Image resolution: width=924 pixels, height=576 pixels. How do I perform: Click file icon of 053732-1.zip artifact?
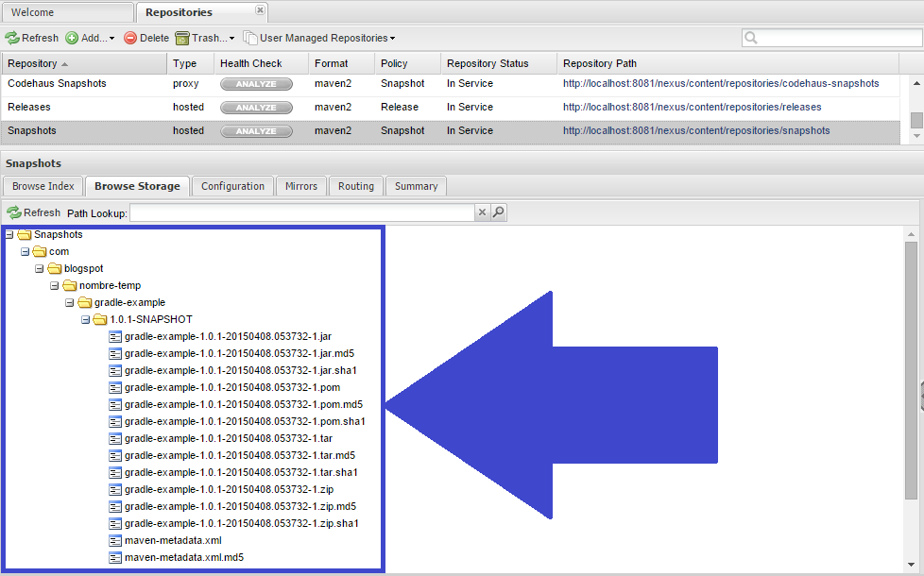(x=115, y=490)
